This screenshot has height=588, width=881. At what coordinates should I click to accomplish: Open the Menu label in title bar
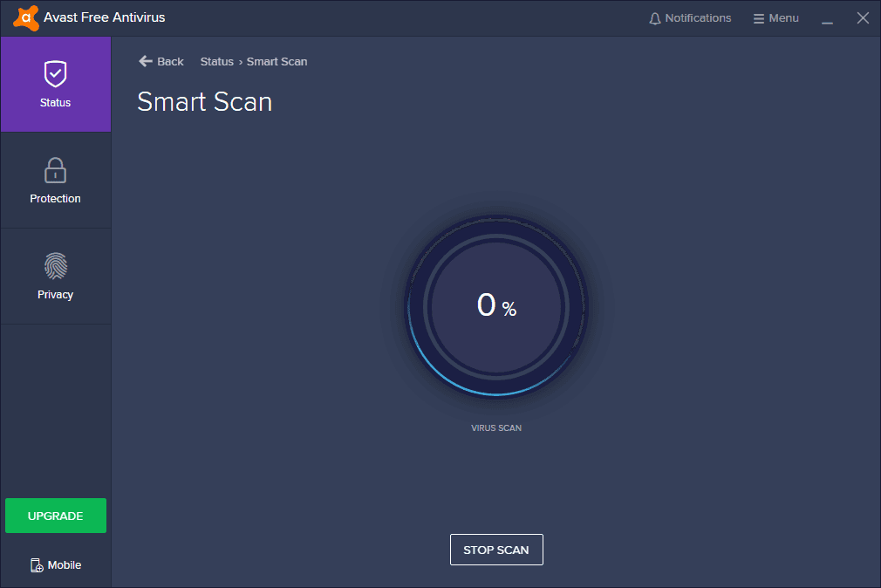(x=783, y=18)
